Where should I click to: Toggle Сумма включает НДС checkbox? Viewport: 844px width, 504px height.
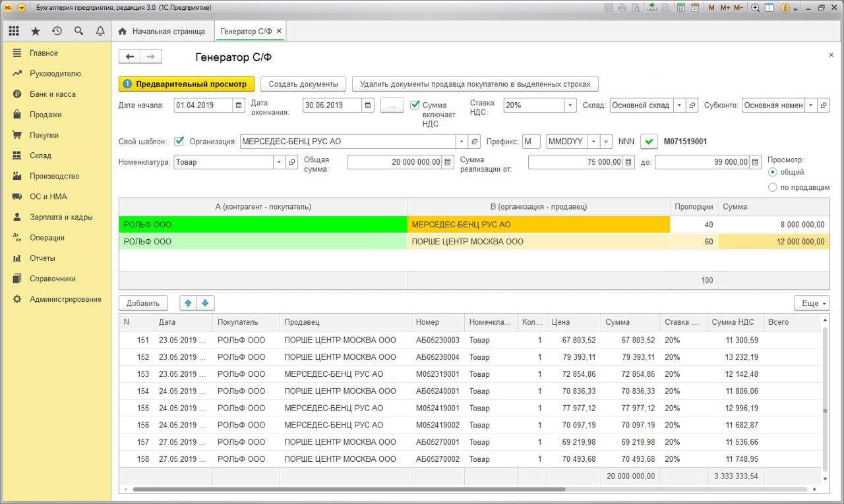(415, 105)
